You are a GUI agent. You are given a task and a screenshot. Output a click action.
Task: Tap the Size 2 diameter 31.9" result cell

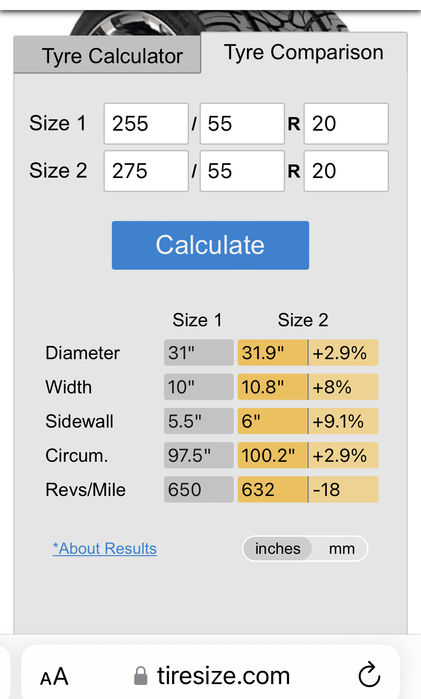(272, 353)
